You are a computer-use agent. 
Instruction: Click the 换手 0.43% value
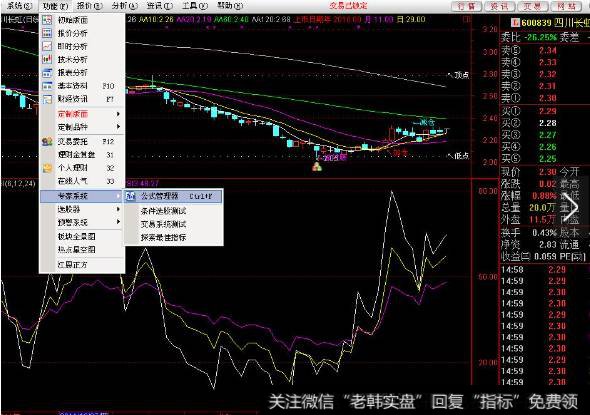[x=544, y=233]
